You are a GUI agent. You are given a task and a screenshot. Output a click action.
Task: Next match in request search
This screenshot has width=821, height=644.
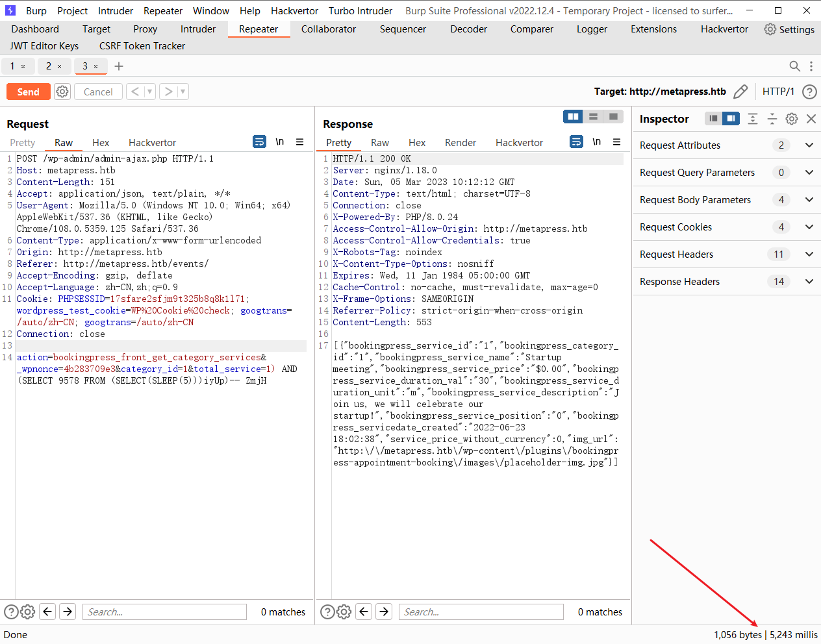(x=68, y=612)
